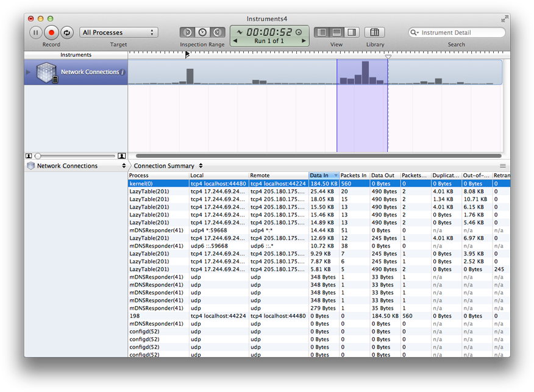Click the track zoom slider
Screen dimensions: 534x392
click(38, 156)
